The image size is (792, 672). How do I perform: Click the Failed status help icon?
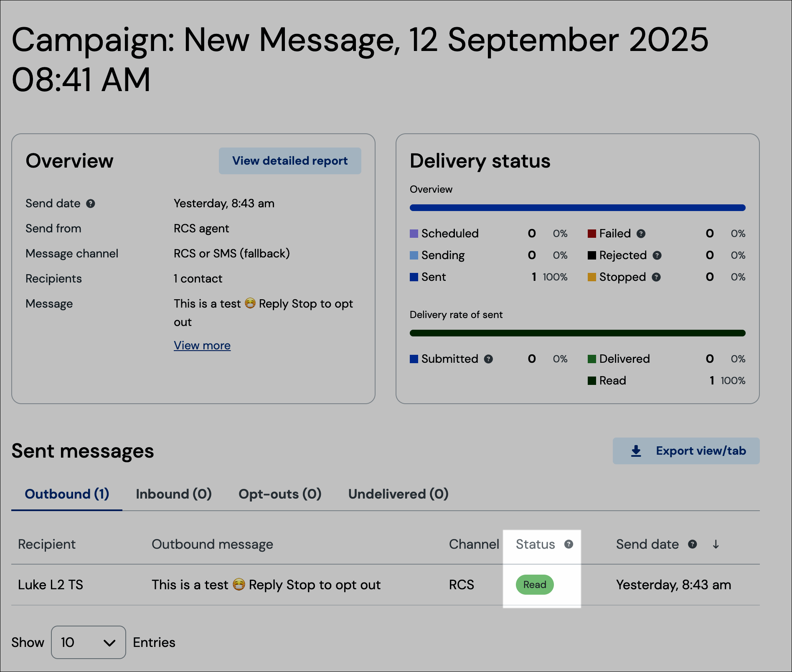click(x=641, y=234)
